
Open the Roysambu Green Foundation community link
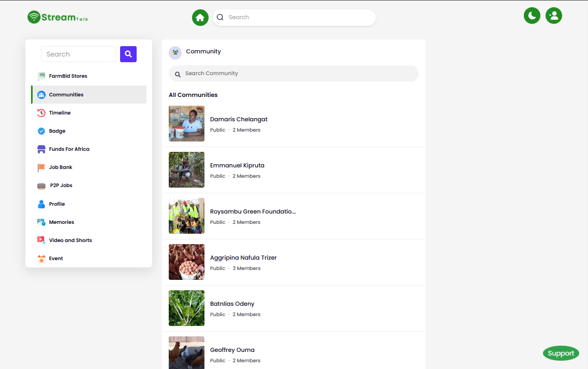(253, 211)
